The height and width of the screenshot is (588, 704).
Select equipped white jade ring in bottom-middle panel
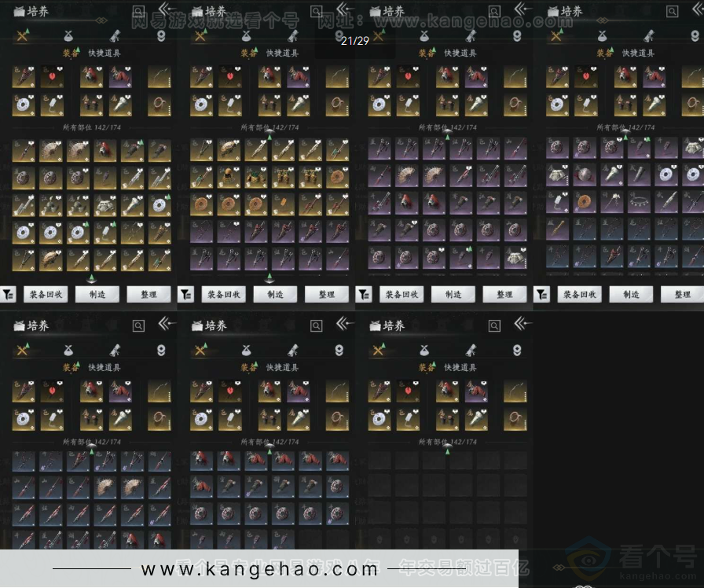(x=201, y=420)
